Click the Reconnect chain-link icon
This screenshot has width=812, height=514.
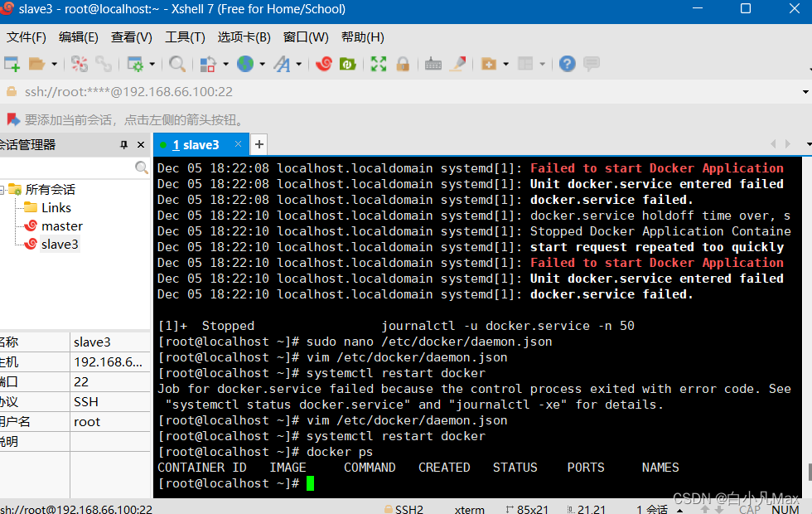coord(104,65)
